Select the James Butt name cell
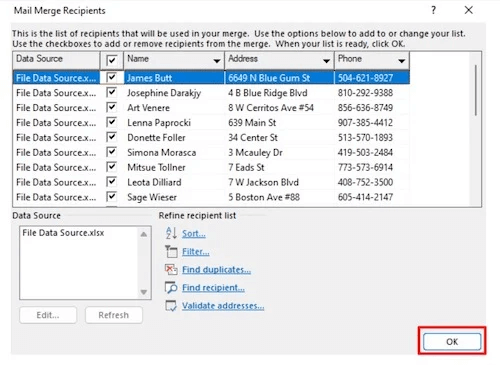This screenshot has width=500, height=365. 174,78
